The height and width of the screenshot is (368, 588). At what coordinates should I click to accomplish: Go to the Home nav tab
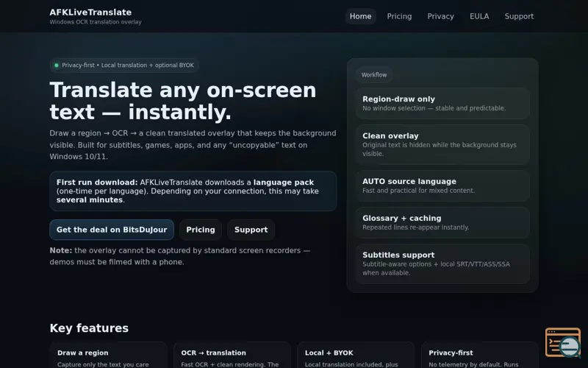(360, 16)
